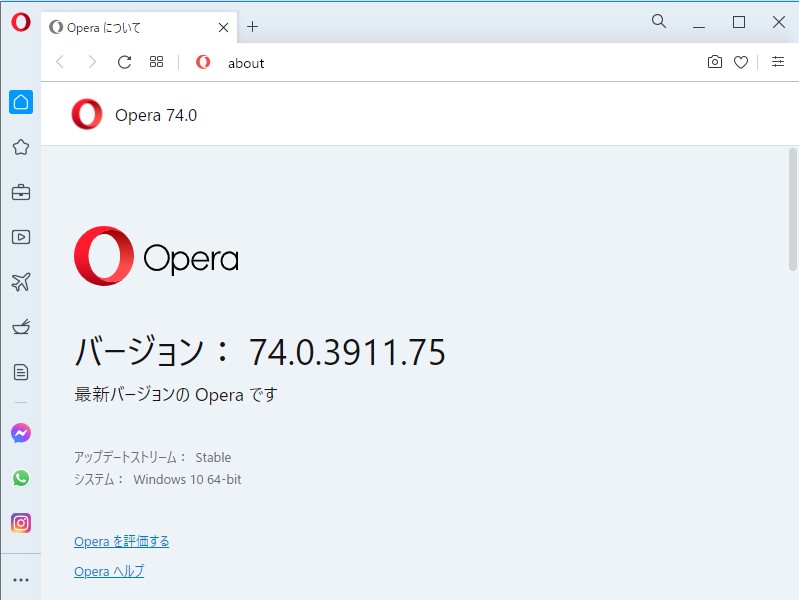This screenshot has height=600, width=799.
Task: Click the Opera site badge in address bar
Action: [x=203, y=62]
